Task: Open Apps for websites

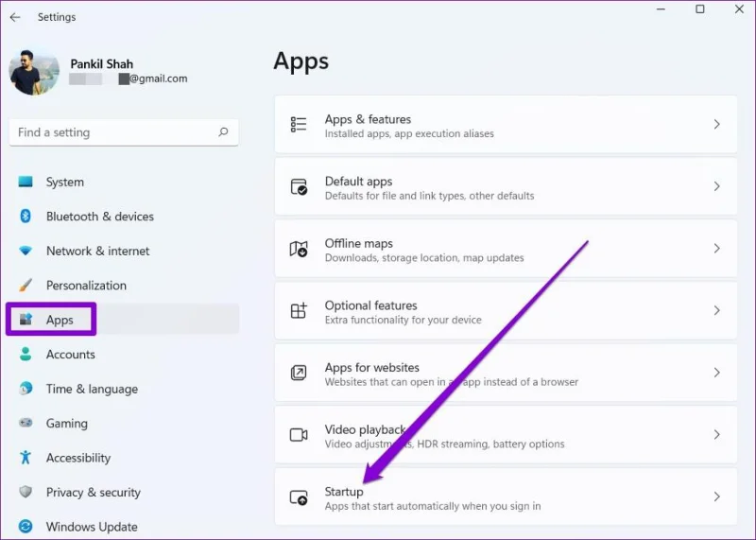Action: tap(506, 373)
